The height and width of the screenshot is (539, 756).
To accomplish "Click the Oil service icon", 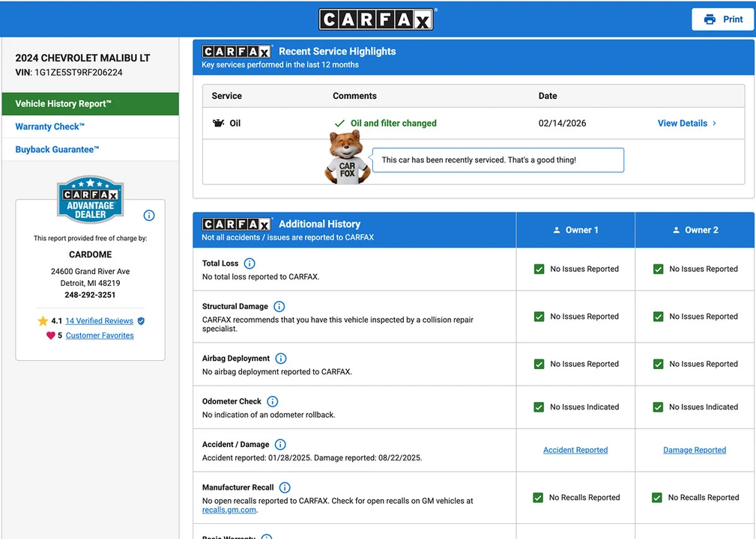I will tap(219, 123).
